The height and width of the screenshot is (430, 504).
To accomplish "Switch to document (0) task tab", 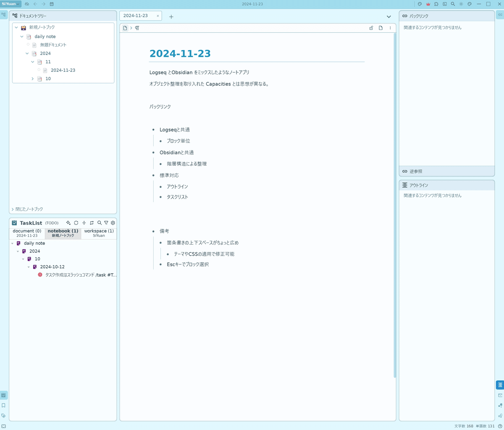I will click(27, 233).
